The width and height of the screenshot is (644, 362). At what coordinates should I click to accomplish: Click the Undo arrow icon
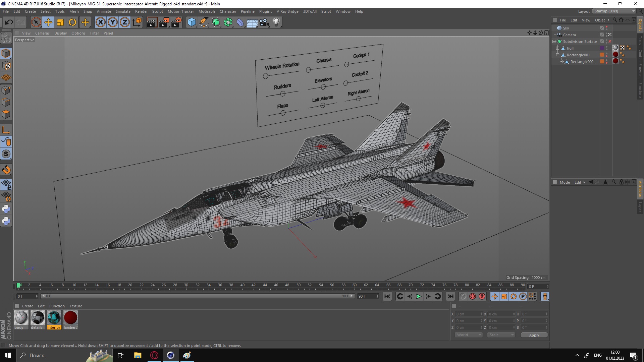coord(9,22)
